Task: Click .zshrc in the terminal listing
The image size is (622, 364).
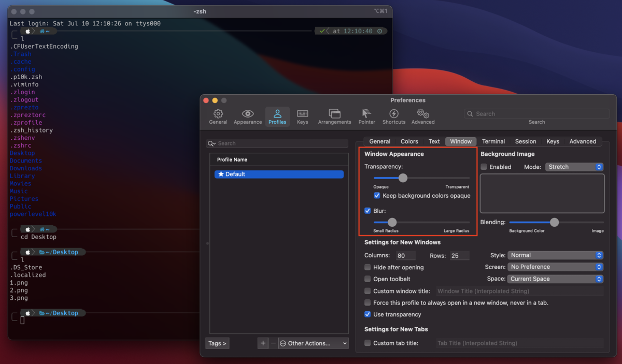Action: pos(21,145)
